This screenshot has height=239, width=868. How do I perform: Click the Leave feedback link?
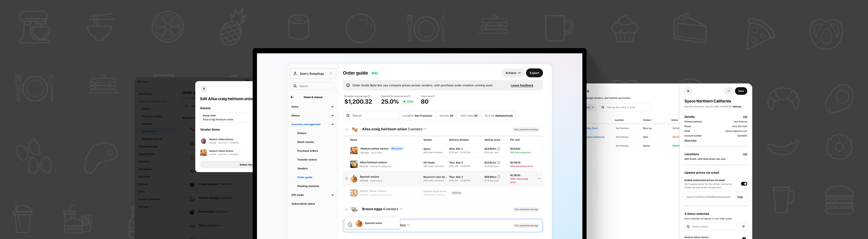pos(522,85)
